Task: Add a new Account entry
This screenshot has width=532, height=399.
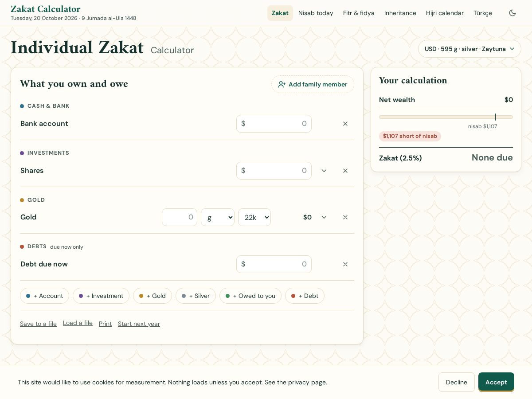Action: [44, 296]
